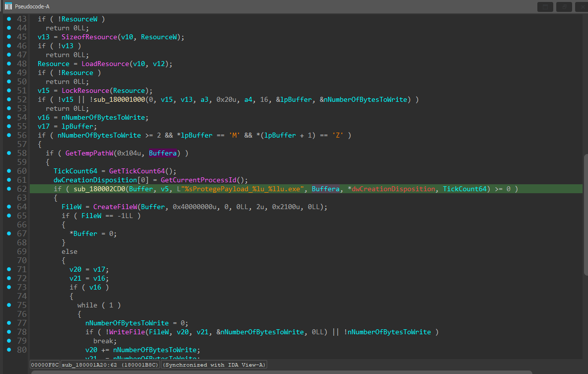The height and width of the screenshot is (374, 588).
Task: Click 0x40000000u in the CreateFileW call
Action: 195,207
